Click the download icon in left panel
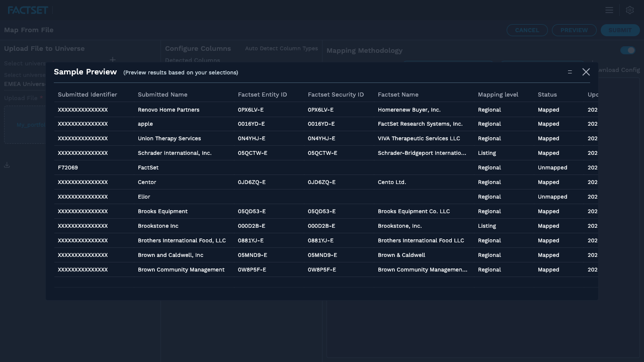The image size is (644, 362). [7, 165]
